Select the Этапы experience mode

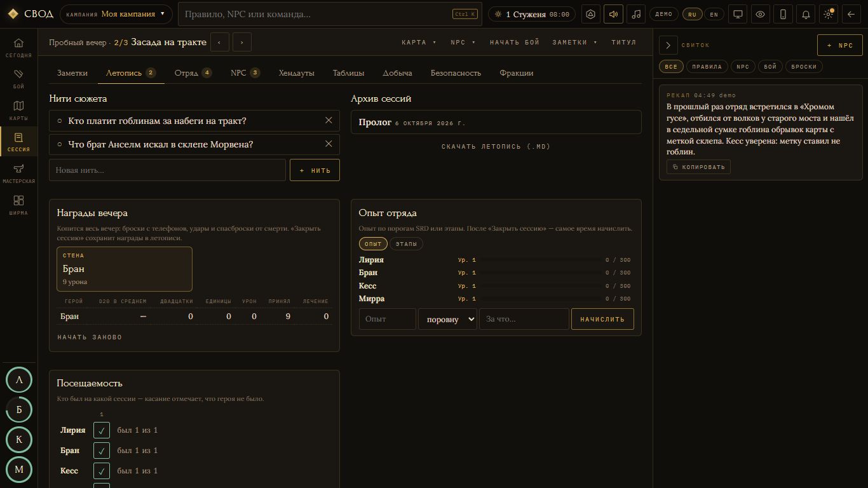[406, 244]
